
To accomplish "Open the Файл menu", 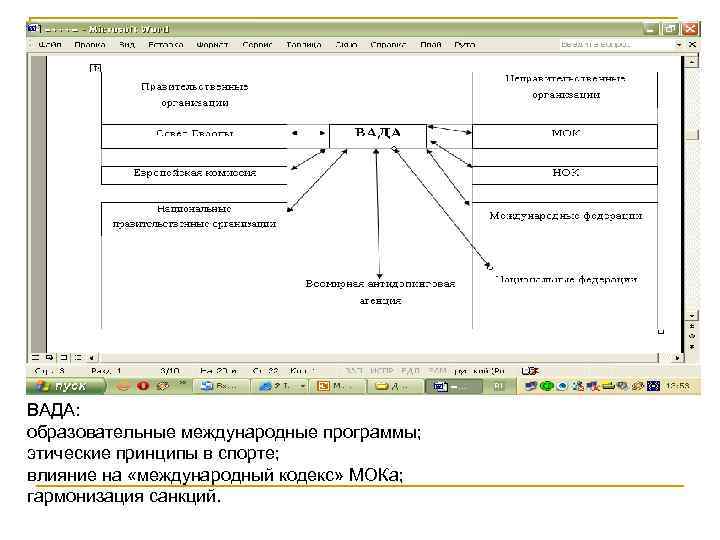I will click(50, 45).
